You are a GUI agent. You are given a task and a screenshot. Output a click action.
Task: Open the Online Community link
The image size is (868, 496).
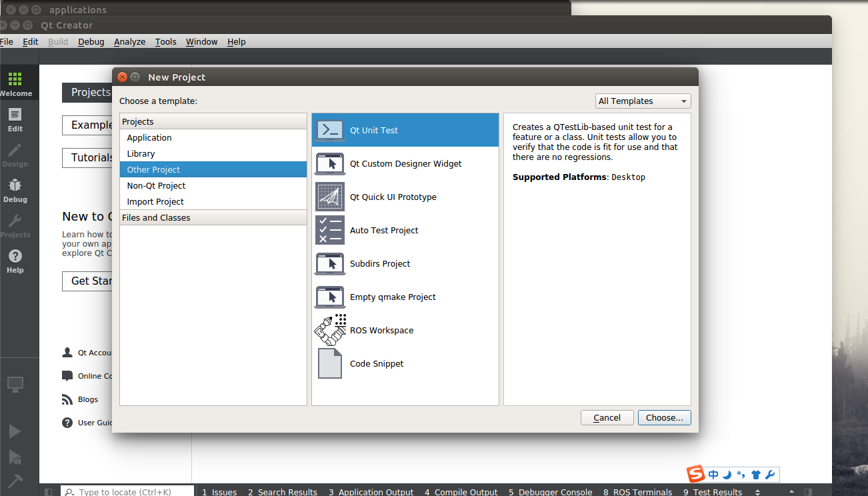87,376
